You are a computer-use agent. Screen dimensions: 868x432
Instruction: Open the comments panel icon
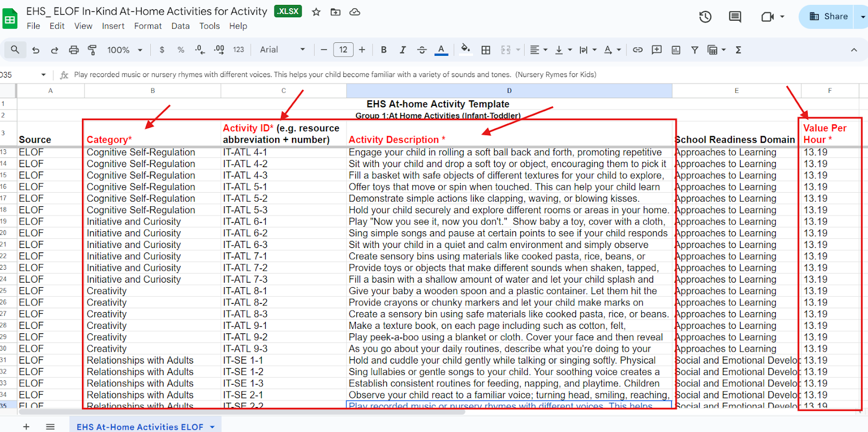(735, 17)
